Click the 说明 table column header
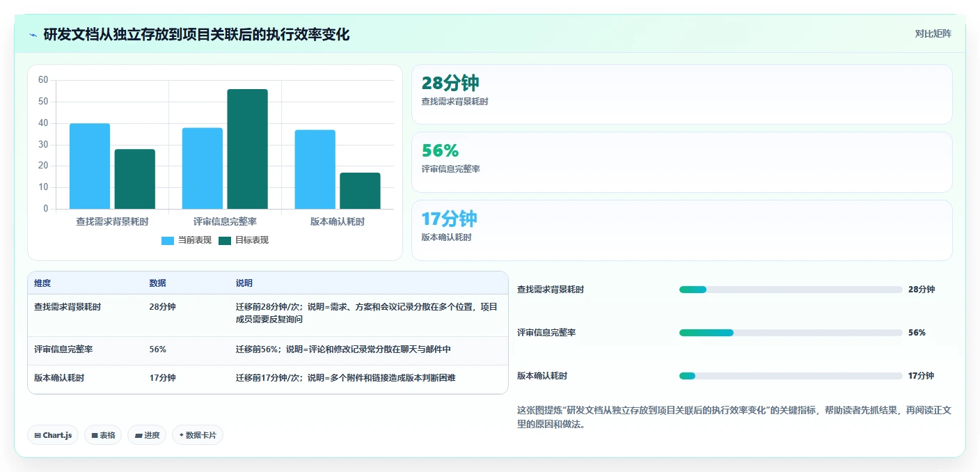 244,283
